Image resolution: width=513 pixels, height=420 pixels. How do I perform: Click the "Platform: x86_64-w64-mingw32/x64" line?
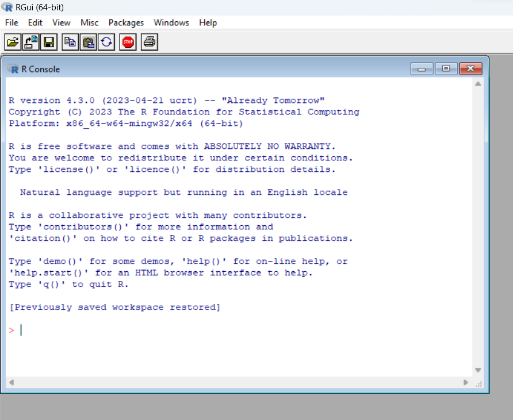(126, 123)
